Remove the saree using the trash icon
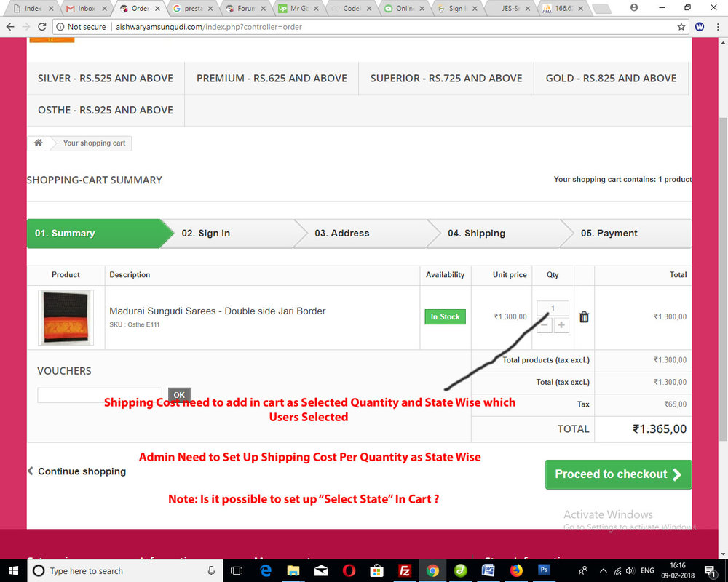The width and height of the screenshot is (728, 582). click(x=583, y=317)
